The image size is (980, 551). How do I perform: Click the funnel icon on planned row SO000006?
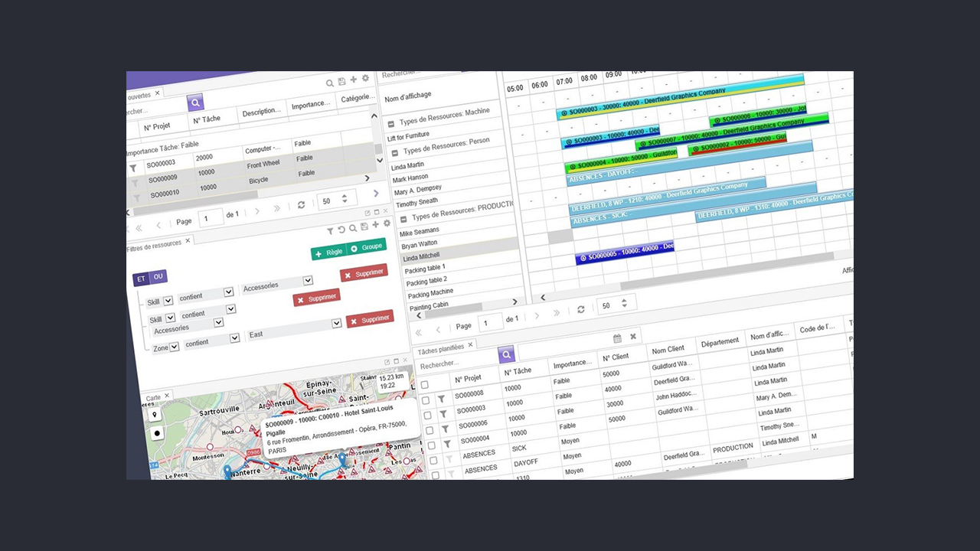(x=445, y=429)
